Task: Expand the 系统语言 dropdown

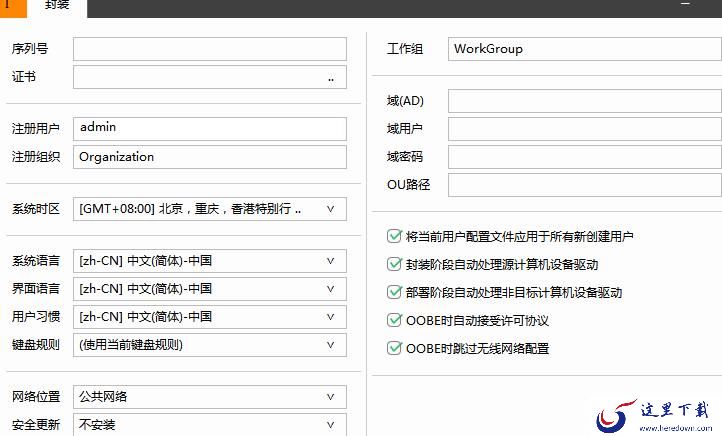Action: click(330, 261)
